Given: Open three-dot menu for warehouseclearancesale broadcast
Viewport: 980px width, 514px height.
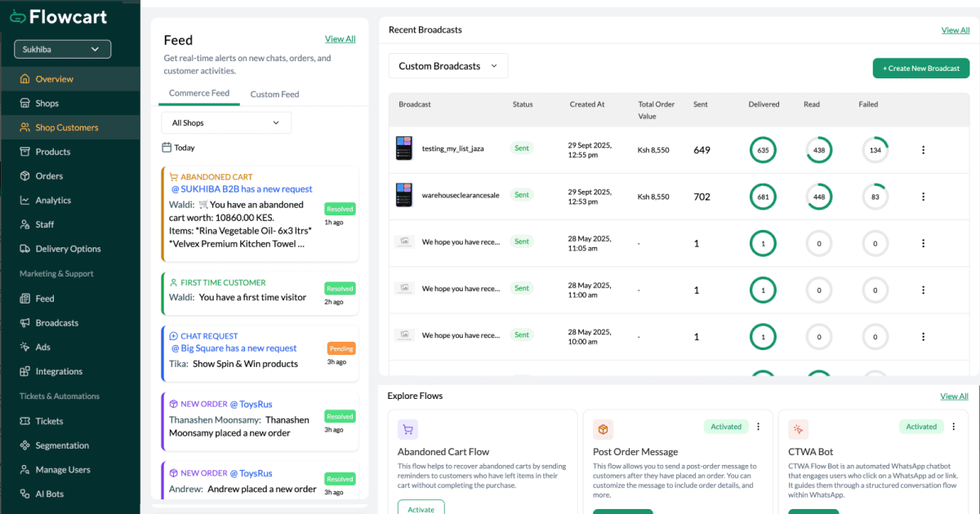Looking at the screenshot, I should click(924, 197).
